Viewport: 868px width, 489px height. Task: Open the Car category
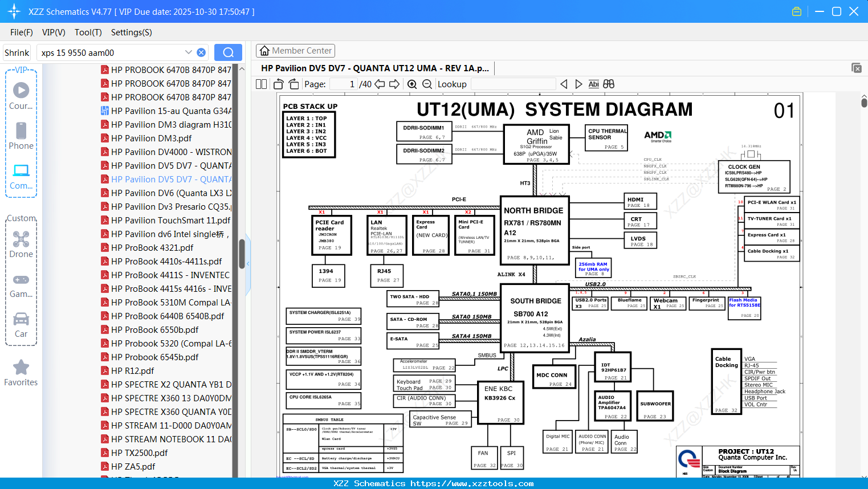[21, 325]
